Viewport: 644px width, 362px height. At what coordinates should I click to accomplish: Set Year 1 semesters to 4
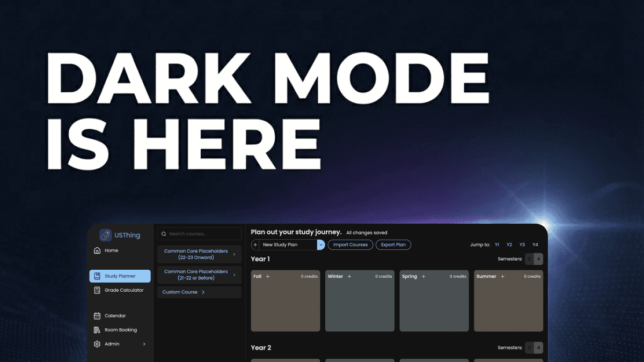[538, 259]
